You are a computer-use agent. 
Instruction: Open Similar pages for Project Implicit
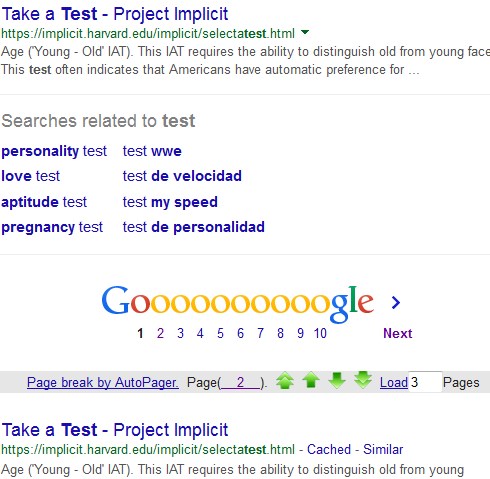pyautogui.click(x=383, y=449)
